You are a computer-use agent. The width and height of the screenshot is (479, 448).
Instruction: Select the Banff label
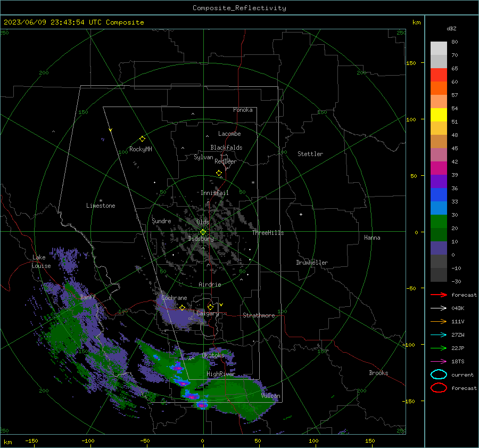click(x=88, y=297)
